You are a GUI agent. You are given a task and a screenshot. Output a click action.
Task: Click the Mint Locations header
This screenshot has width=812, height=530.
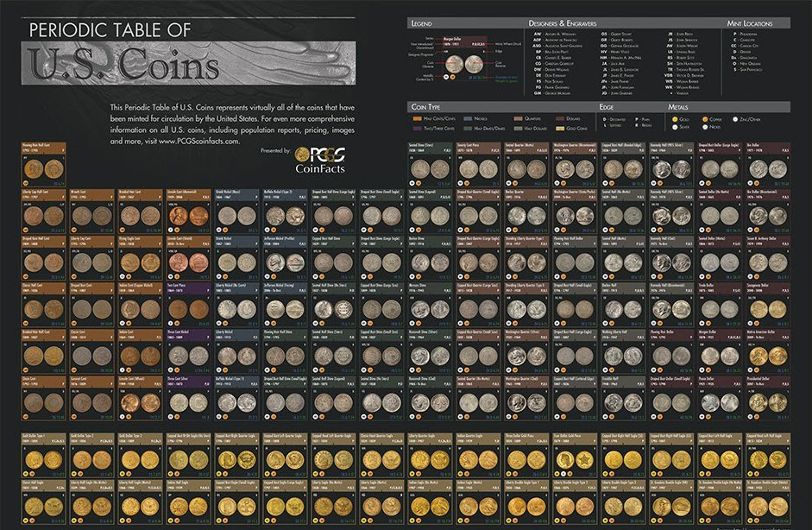click(x=749, y=23)
